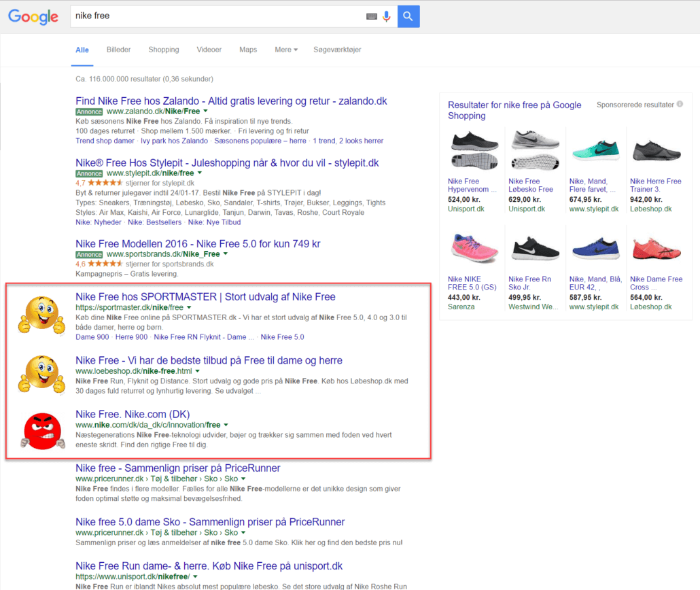Viewport: 700px width, 590px height.
Task: Click the 942,00 kr. price
Action: [x=646, y=200]
